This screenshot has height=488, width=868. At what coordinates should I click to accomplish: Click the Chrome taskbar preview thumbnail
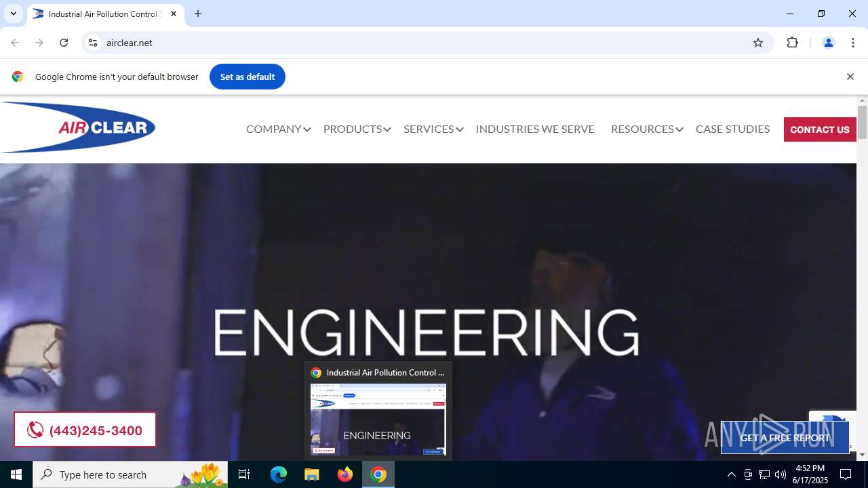pyautogui.click(x=378, y=419)
